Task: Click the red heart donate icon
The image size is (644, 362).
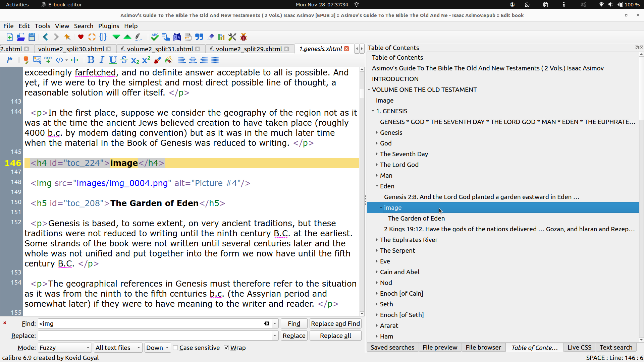Action: [x=80, y=37]
